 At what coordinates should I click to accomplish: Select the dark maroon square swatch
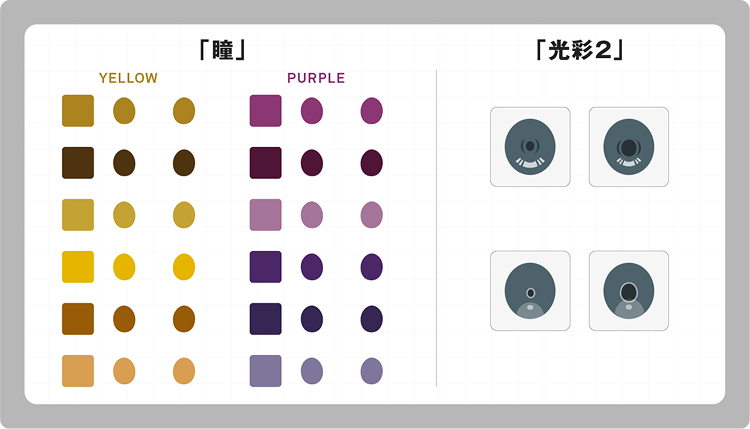click(x=265, y=163)
